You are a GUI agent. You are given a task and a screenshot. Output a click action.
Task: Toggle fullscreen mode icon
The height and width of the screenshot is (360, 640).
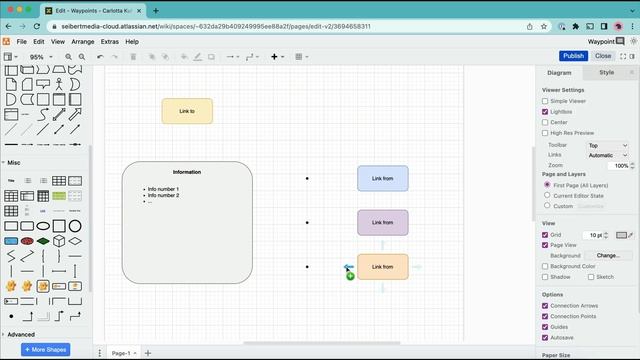[x=623, y=56]
